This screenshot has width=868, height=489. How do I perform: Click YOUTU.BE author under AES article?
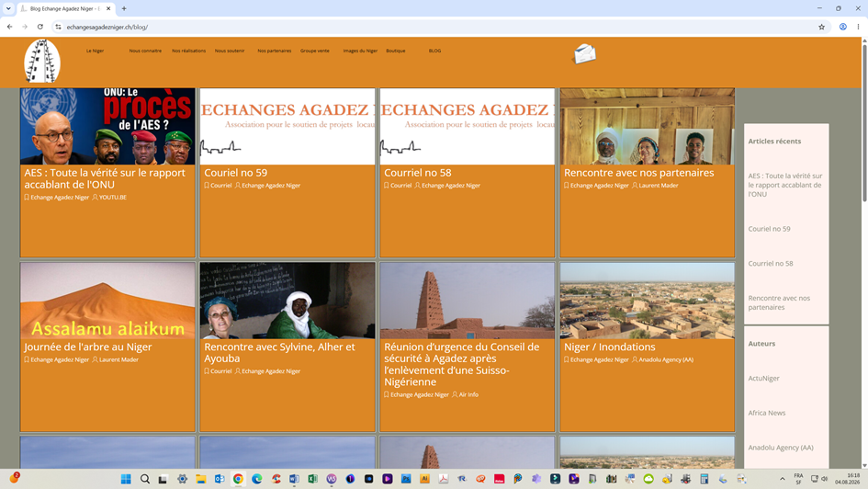(112, 197)
